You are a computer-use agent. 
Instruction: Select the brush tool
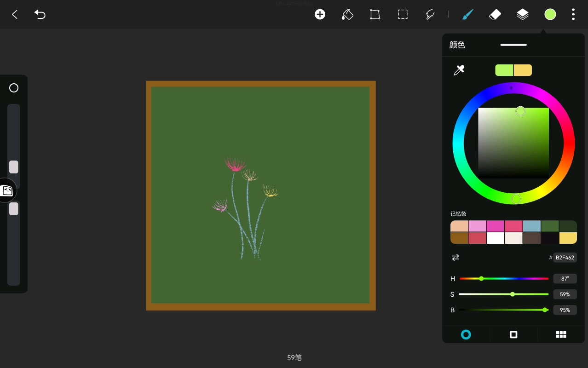click(467, 14)
